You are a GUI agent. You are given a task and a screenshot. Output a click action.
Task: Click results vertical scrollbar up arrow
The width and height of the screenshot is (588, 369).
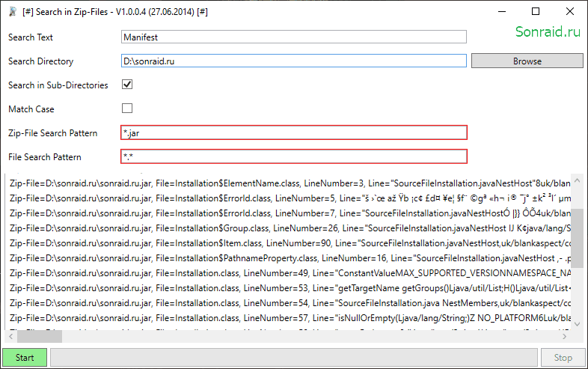577,180
